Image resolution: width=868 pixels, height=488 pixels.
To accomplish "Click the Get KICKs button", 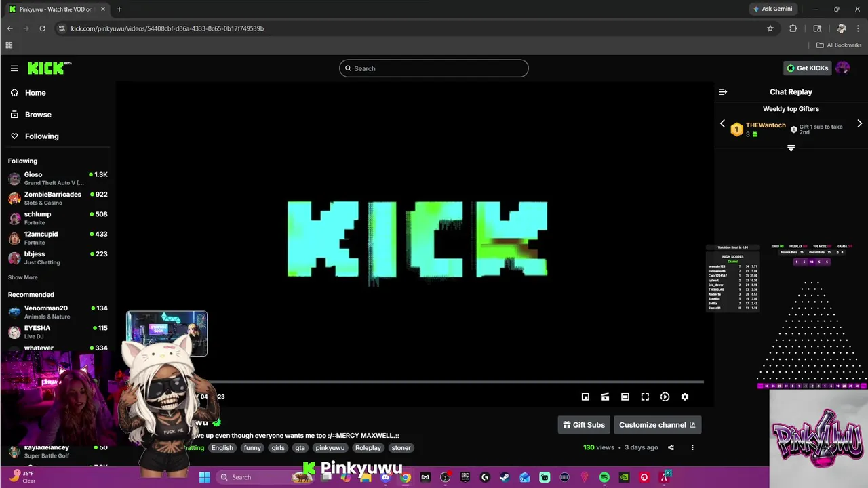I will coord(807,68).
